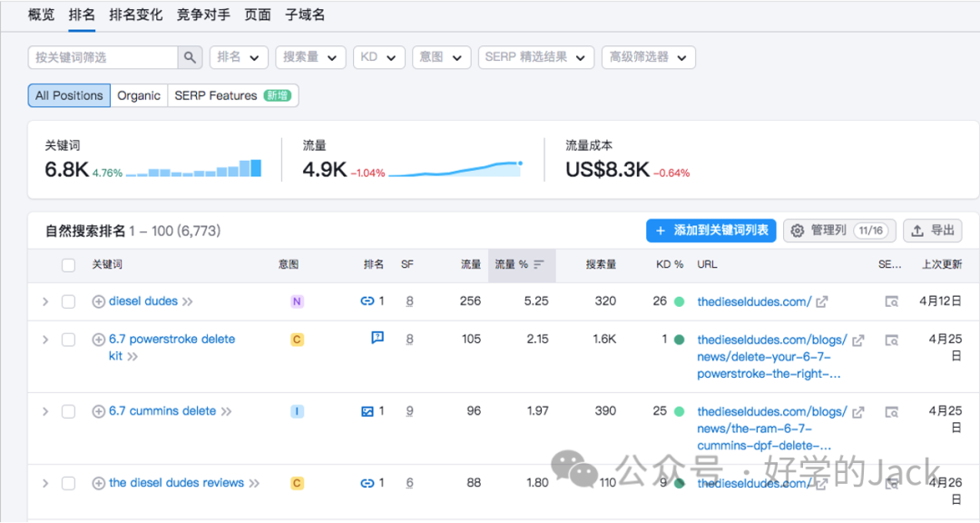
Task: View SERP snapshot icon in powerstroke delete kit row
Action: click(892, 340)
